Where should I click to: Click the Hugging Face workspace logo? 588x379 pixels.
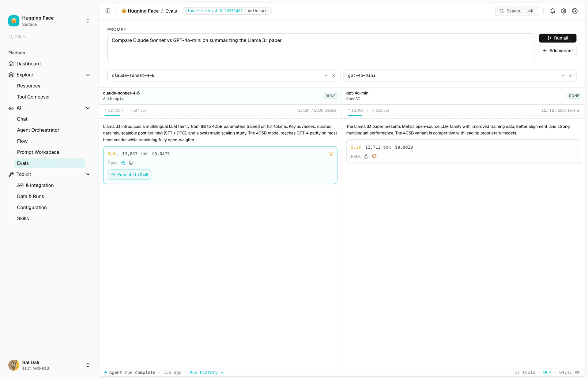[x=14, y=21]
